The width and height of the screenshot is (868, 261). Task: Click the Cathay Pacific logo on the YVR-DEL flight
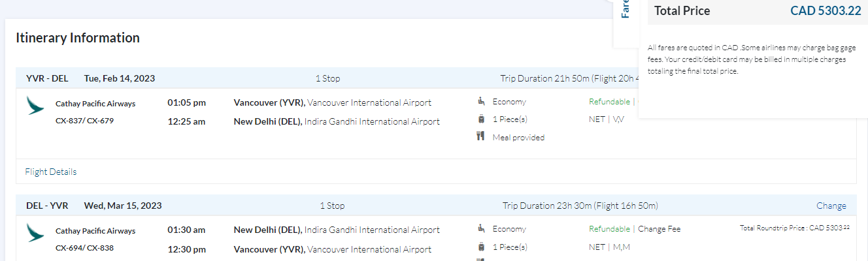[x=35, y=106]
